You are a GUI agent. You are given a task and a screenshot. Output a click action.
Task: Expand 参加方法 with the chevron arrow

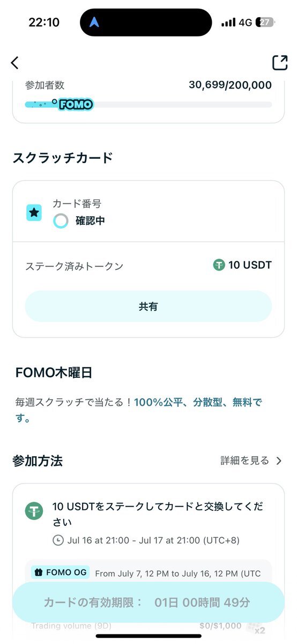coord(278,460)
